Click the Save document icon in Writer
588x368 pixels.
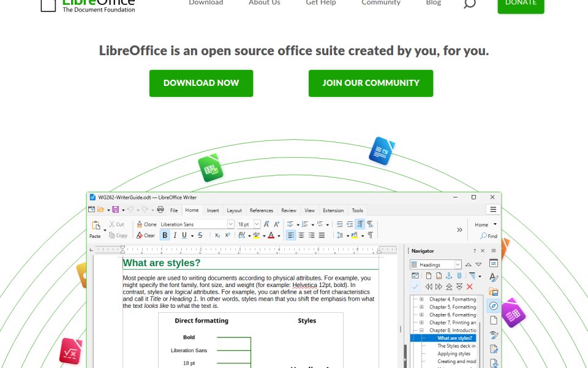click(116, 210)
